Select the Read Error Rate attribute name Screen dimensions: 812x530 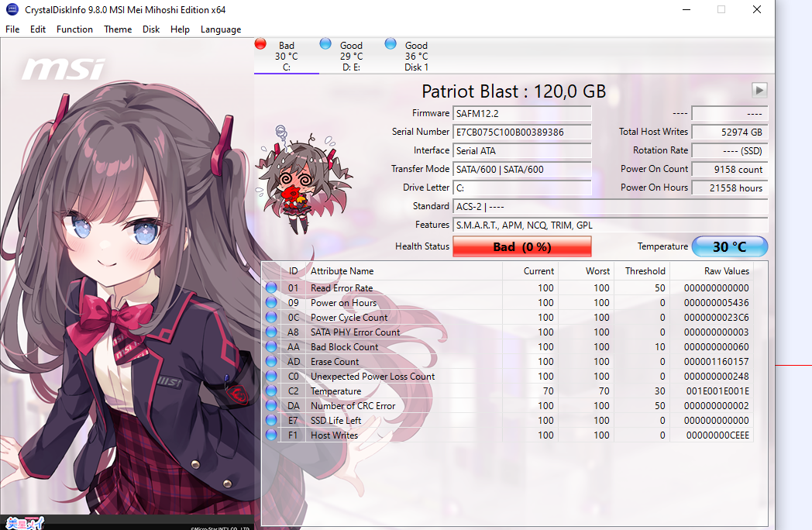click(x=342, y=288)
